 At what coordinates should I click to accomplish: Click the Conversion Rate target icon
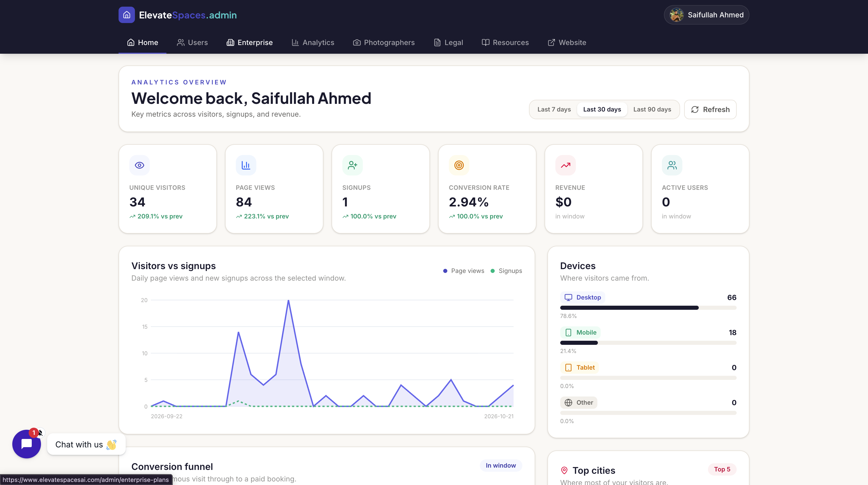tap(459, 165)
